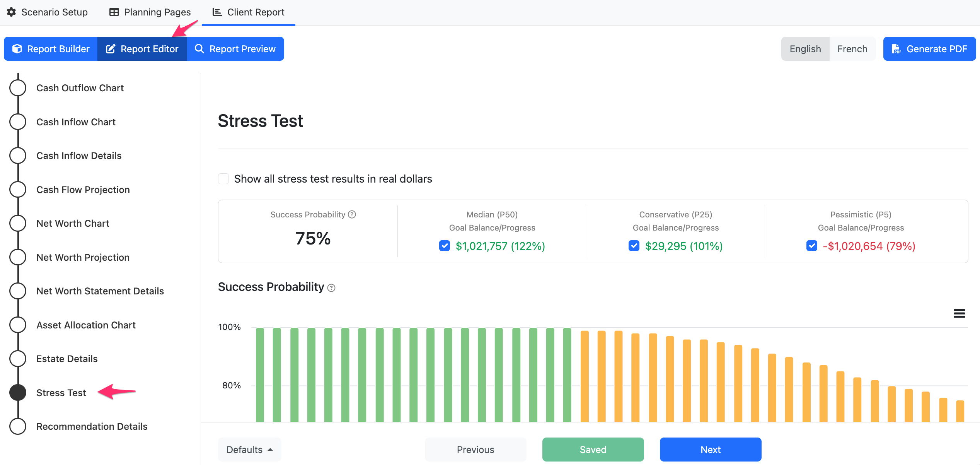Switch to the Report Editor tab
The image size is (980, 465).
(x=142, y=49)
